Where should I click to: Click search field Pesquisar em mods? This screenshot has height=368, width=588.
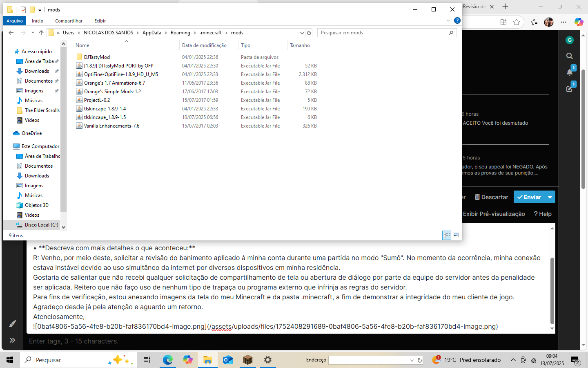(x=383, y=33)
